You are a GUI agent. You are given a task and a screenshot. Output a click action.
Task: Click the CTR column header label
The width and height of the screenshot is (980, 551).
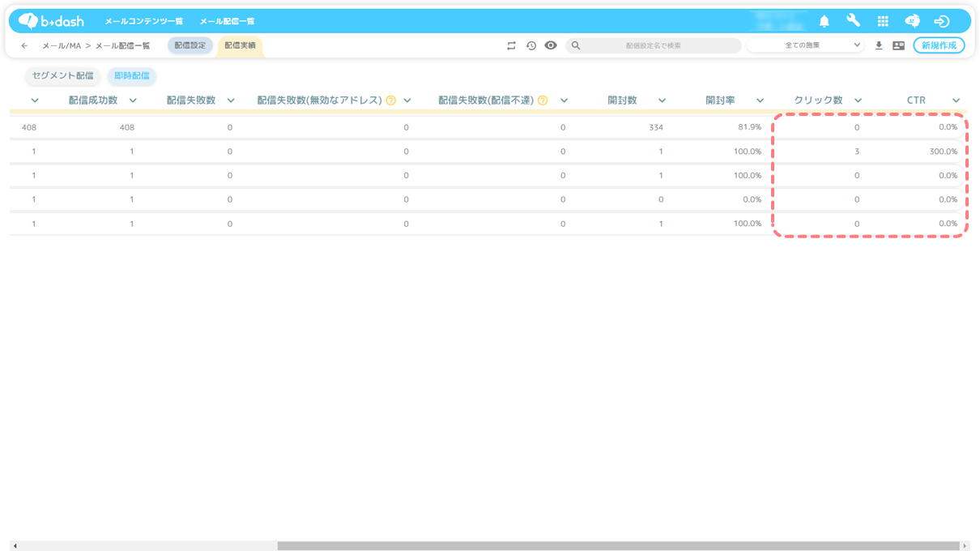point(916,100)
